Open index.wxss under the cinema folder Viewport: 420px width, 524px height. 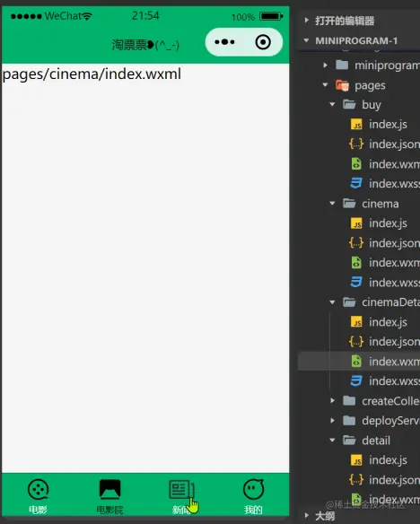(394, 283)
